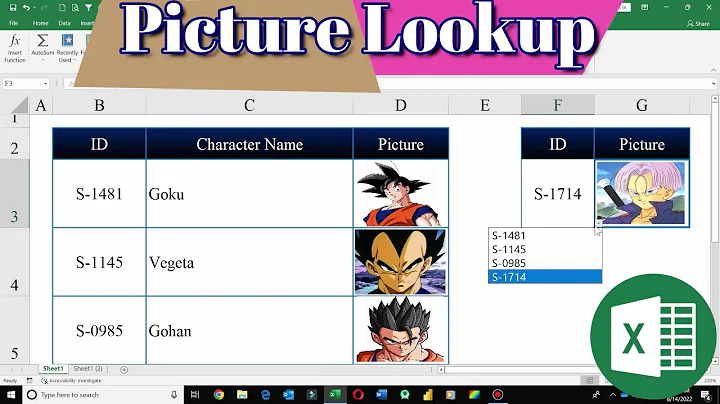Expand the Name Box dropdown arrow
This screenshot has height=404, width=720.
pos(45,84)
